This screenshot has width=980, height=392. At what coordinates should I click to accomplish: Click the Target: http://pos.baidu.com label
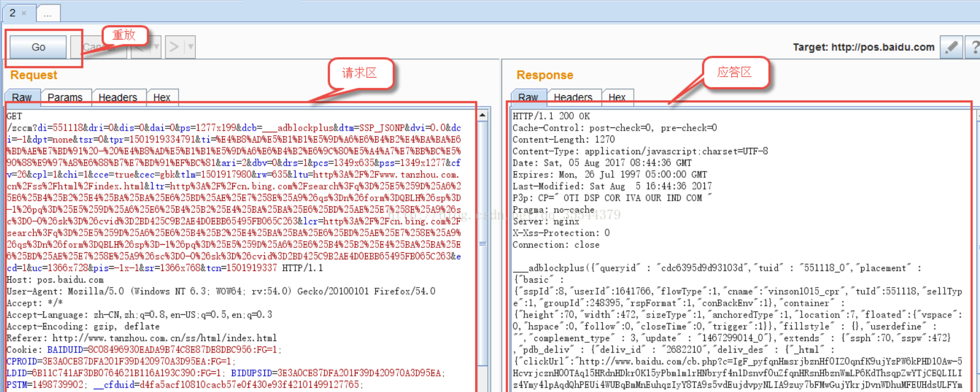click(x=863, y=47)
